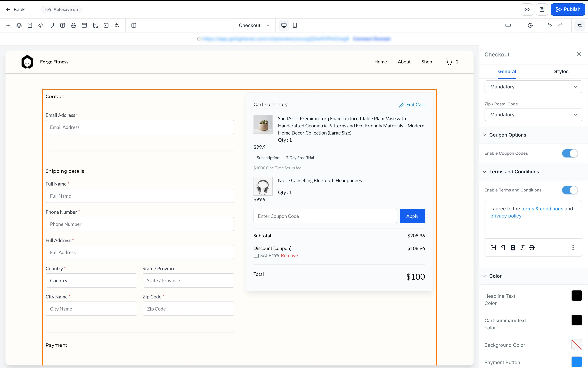The height and width of the screenshot is (368, 588).
Task: Open the Zip Postal Code Mandatory dropdown
Action: click(x=533, y=115)
